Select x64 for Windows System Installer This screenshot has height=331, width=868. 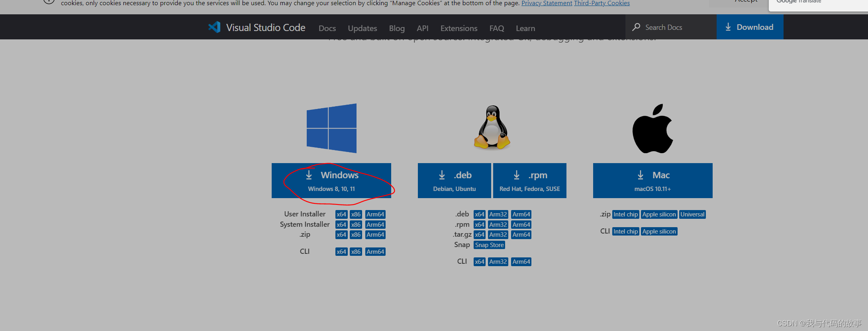(x=341, y=225)
